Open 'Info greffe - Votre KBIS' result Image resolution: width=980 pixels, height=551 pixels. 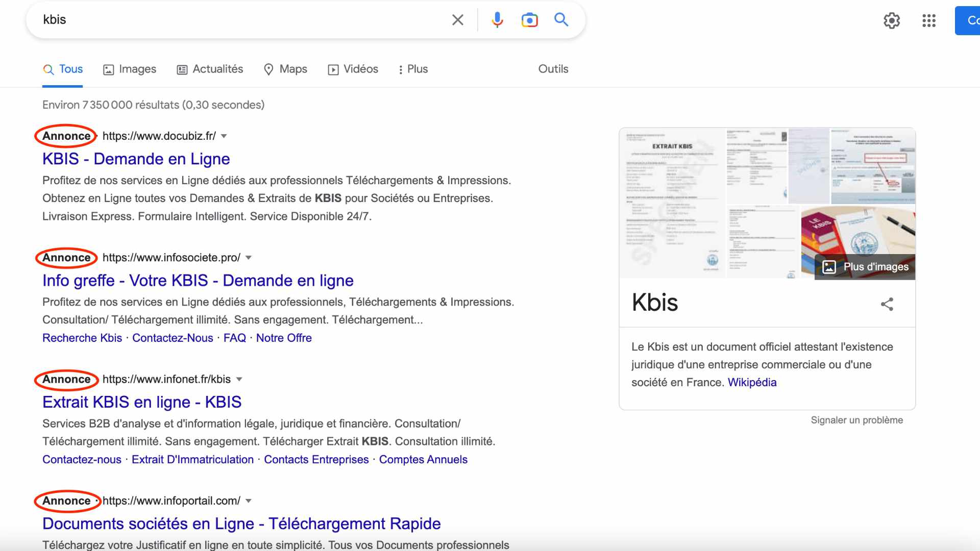click(198, 281)
